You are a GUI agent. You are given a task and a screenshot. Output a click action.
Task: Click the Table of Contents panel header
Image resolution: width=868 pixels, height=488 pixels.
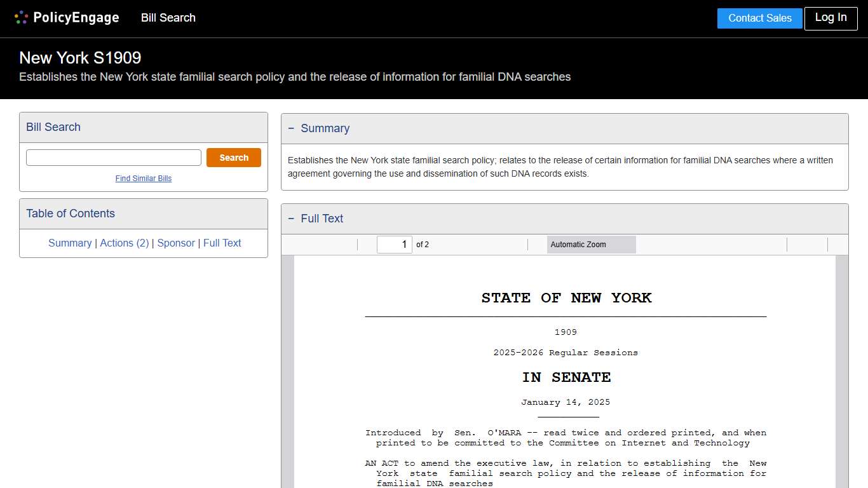click(x=70, y=213)
